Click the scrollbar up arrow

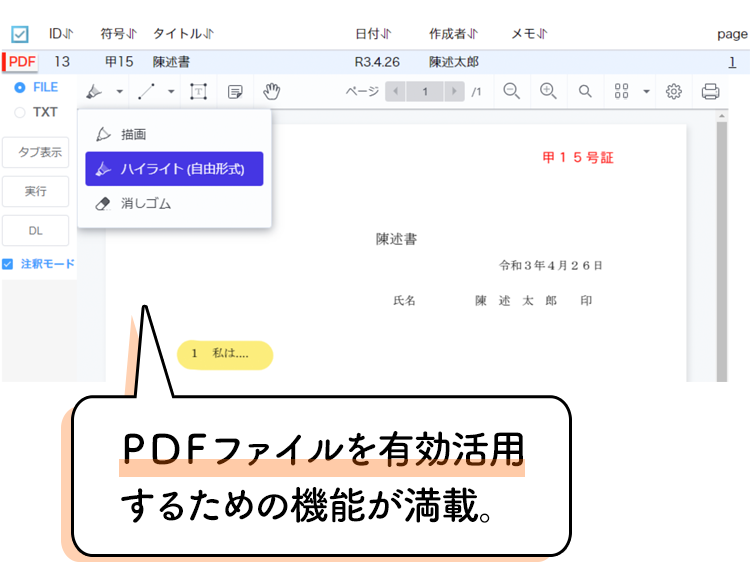tap(722, 116)
